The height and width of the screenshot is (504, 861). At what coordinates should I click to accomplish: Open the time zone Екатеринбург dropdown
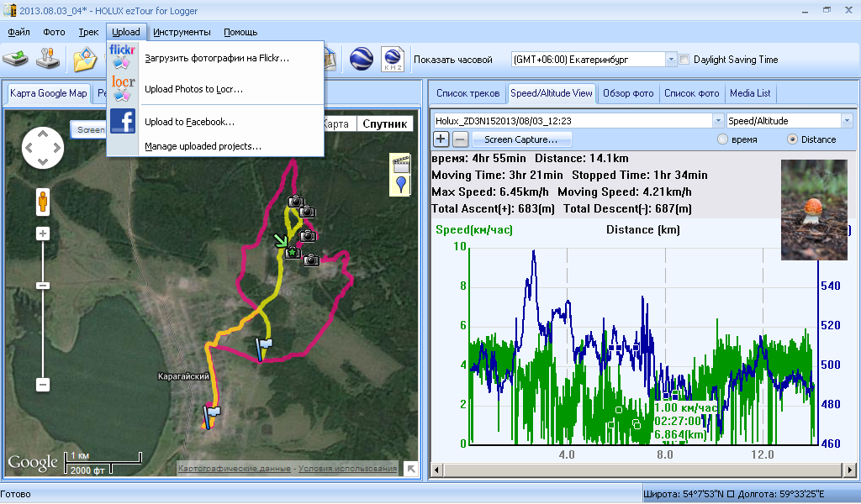coord(670,60)
